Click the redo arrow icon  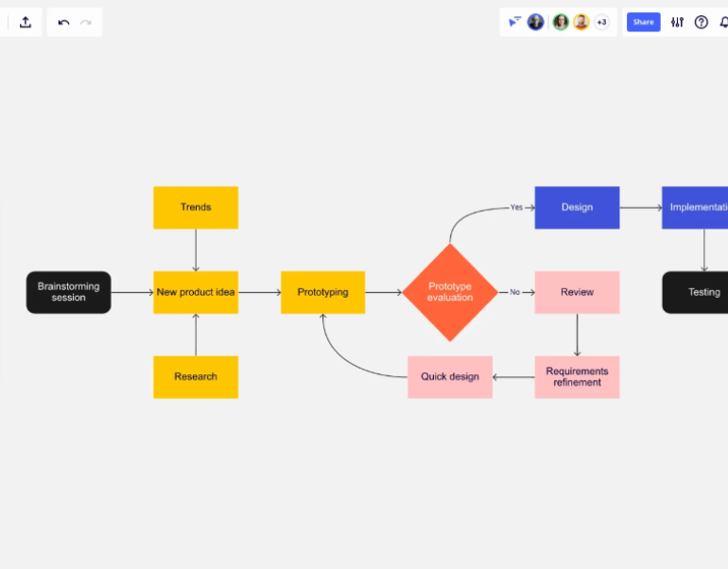point(85,23)
